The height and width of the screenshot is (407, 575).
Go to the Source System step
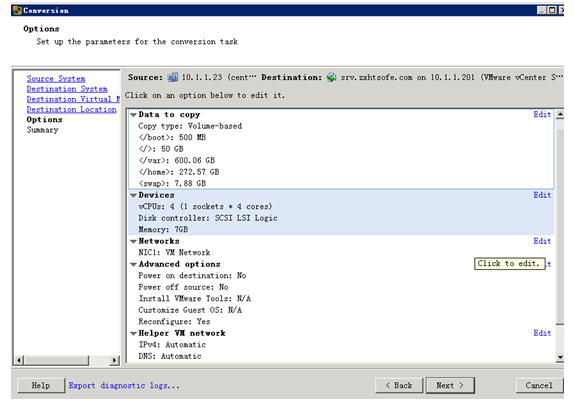click(x=56, y=79)
